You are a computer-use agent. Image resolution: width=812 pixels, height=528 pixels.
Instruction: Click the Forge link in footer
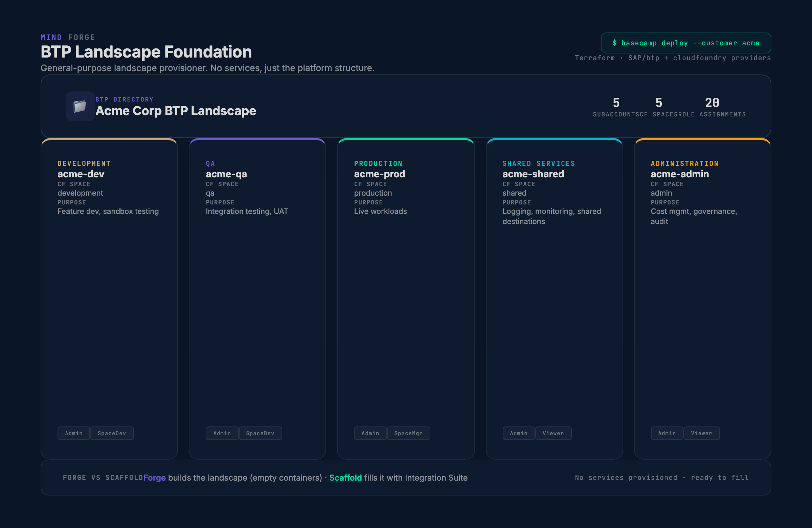pyautogui.click(x=154, y=478)
